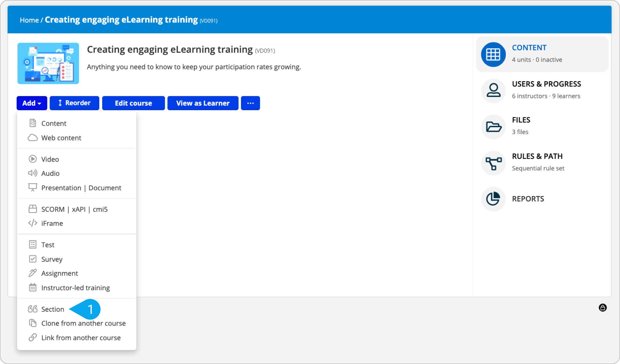Click the Edit course button
This screenshot has width=620, height=364.
pyautogui.click(x=134, y=103)
